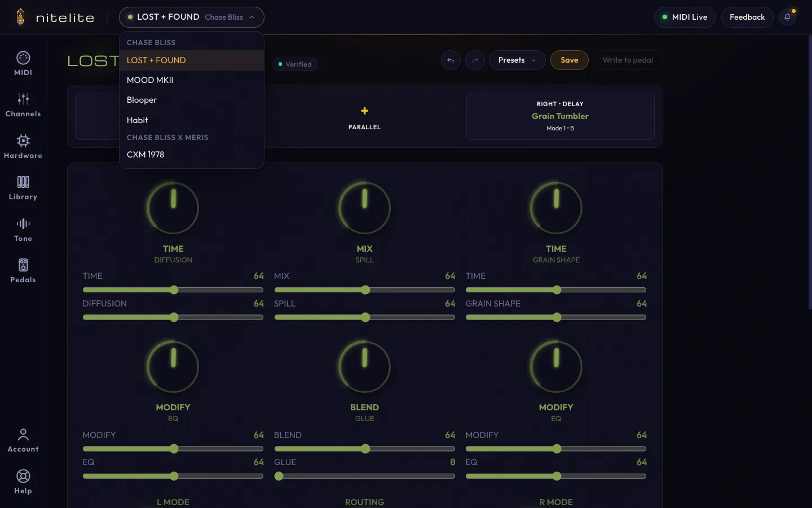The height and width of the screenshot is (508, 812).
Task: Adjust the left EQ slider
Action: [173, 476]
